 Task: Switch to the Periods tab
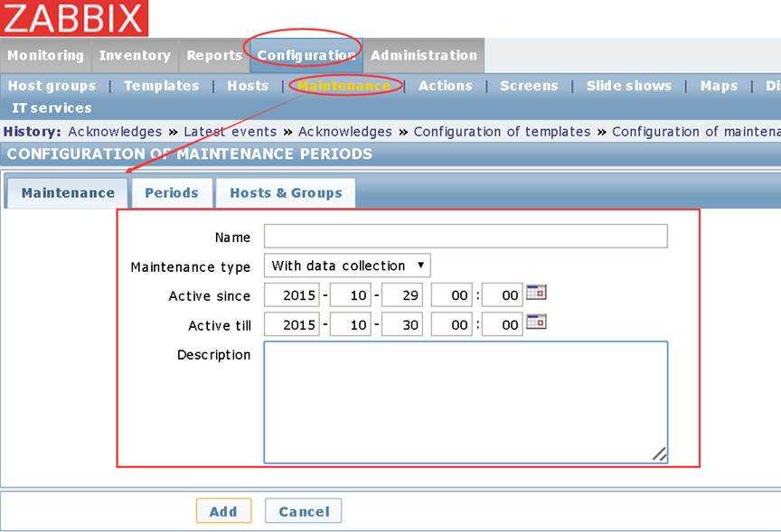pyautogui.click(x=172, y=193)
